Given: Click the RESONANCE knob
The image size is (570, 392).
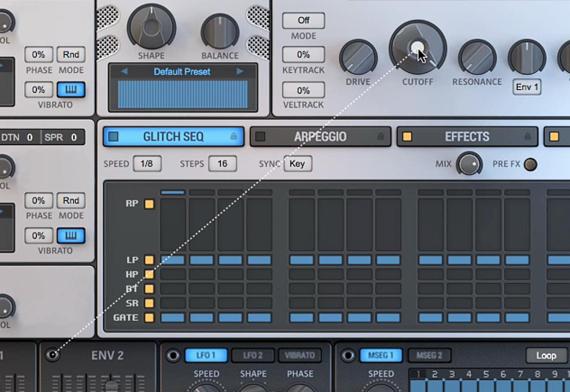Looking at the screenshot, I should [x=477, y=57].
